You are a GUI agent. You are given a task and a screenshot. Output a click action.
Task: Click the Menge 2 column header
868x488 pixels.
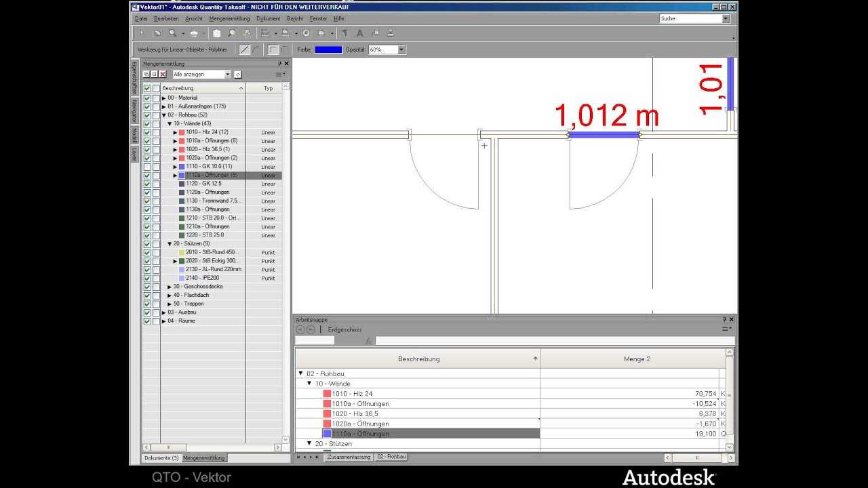tap(637, 359)
